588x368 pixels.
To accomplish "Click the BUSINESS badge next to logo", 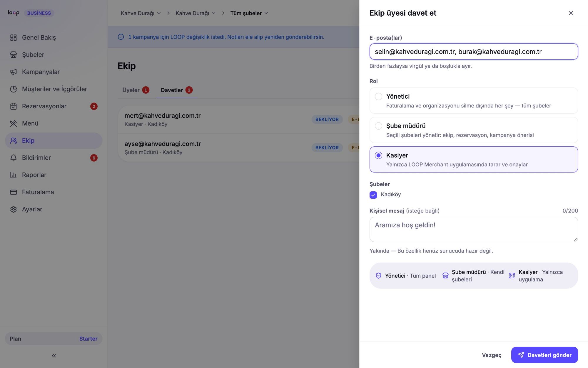I will [39, 13].
